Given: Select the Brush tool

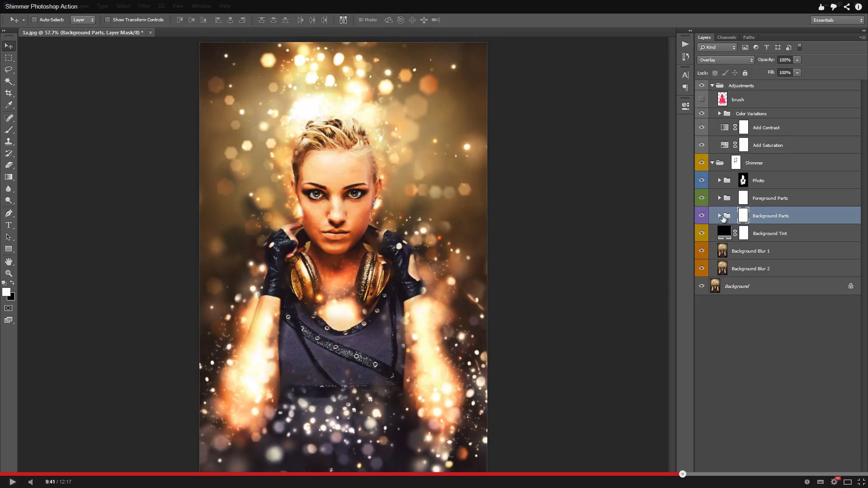Looking at the screenshot, I should tap(8, 129).
